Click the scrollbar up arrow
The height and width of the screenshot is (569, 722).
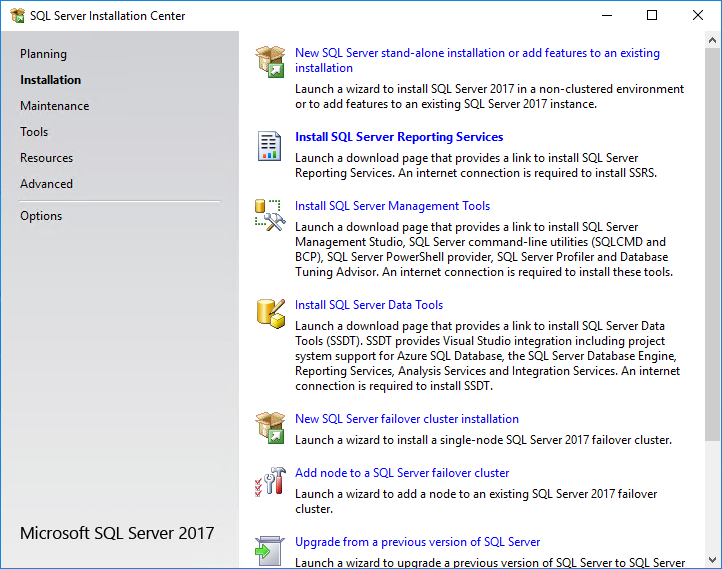(x=712, y=41)
